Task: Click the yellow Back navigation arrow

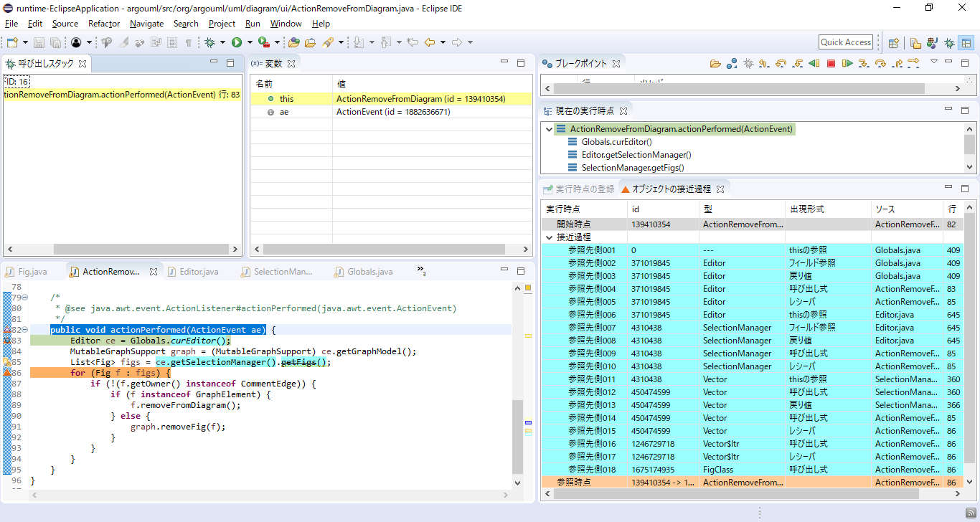Action: (430, 43)
